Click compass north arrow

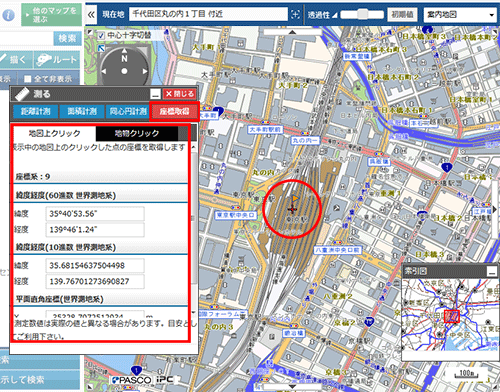click(124, 51)
